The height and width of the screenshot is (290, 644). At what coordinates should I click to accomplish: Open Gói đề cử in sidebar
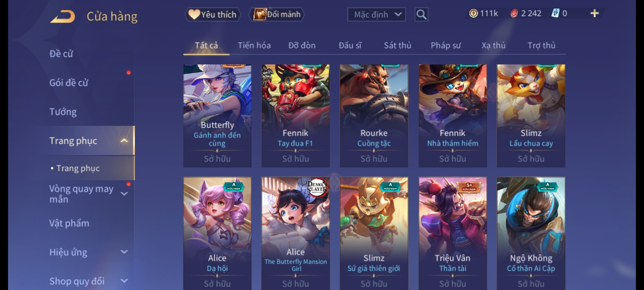click(69, 83)
